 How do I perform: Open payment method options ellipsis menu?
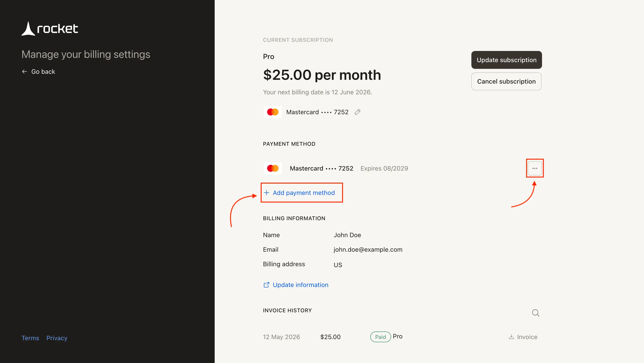[535, 168]
